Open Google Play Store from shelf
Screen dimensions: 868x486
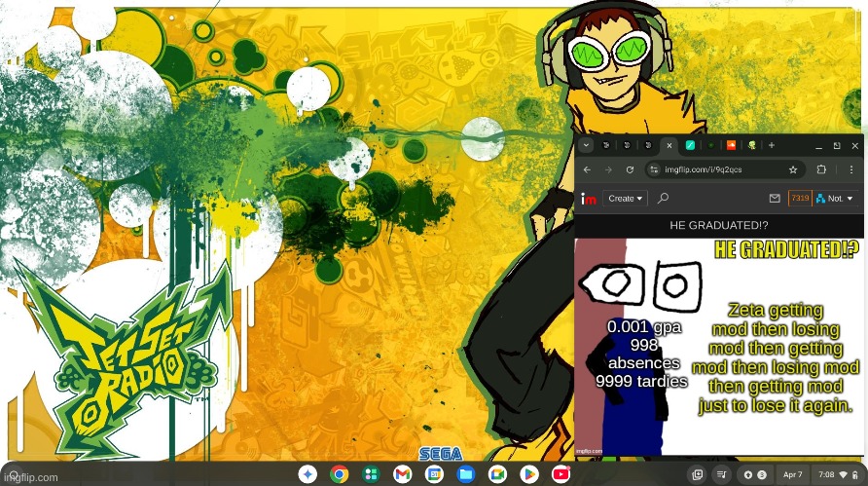pos(528,474)
